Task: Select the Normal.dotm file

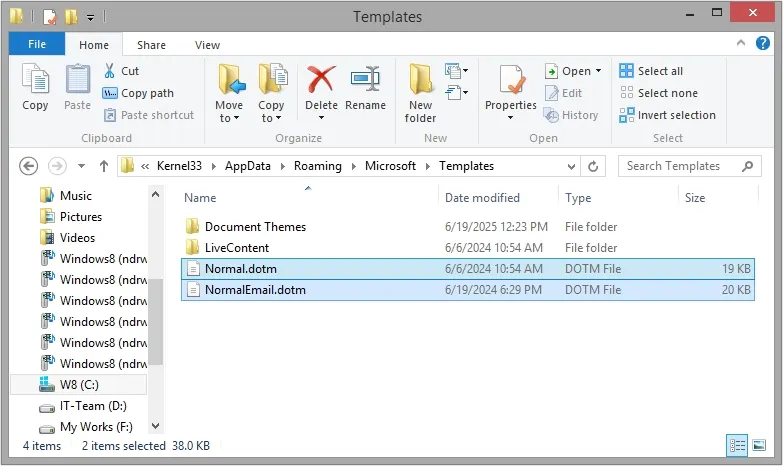Action: click(467, 269)
